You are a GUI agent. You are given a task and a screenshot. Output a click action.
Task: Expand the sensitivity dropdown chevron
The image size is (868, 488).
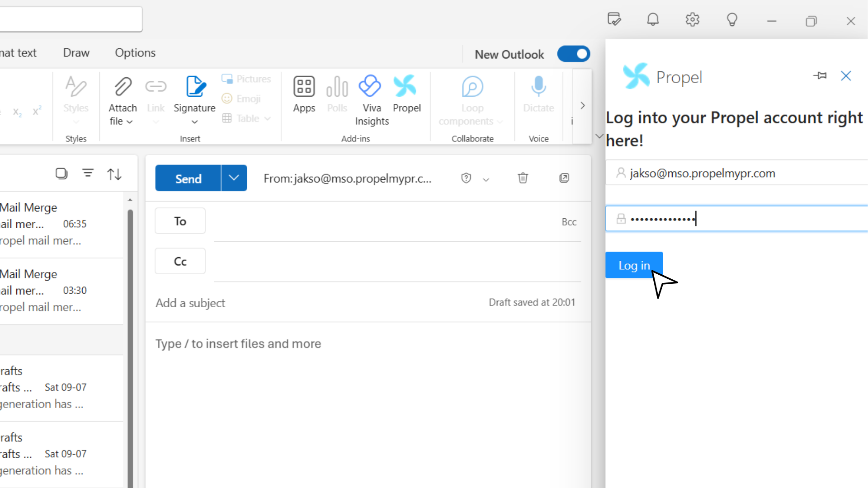(x=486, y=179)
